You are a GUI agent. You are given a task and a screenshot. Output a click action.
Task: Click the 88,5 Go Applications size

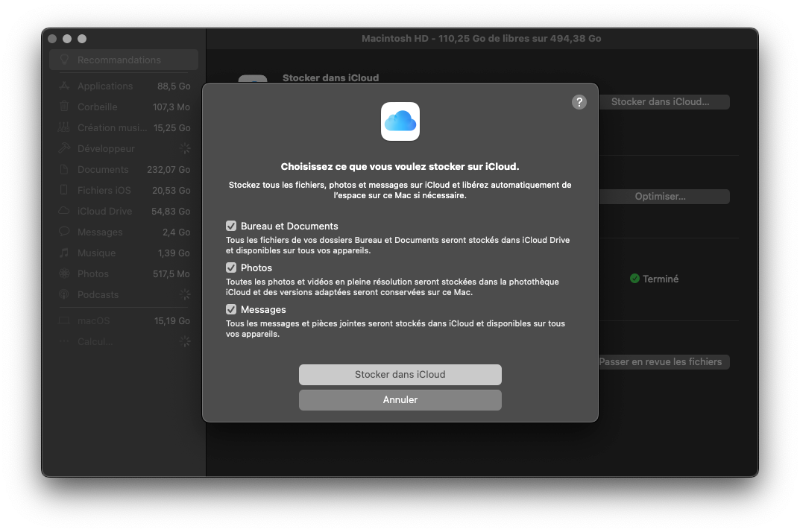(174, 86)
